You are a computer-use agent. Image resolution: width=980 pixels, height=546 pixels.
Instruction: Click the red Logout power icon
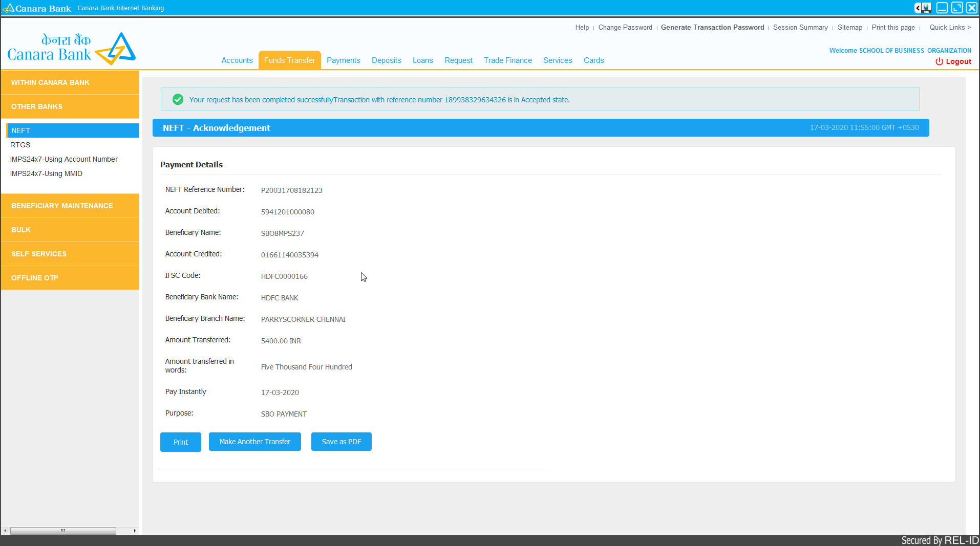[x=939, y=61]
